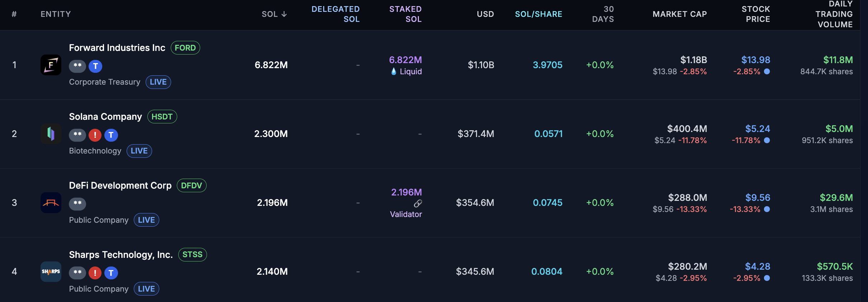The image size is (868, 302).
Task: Sort by the SOL/Share column header
Action: (538, 14)
